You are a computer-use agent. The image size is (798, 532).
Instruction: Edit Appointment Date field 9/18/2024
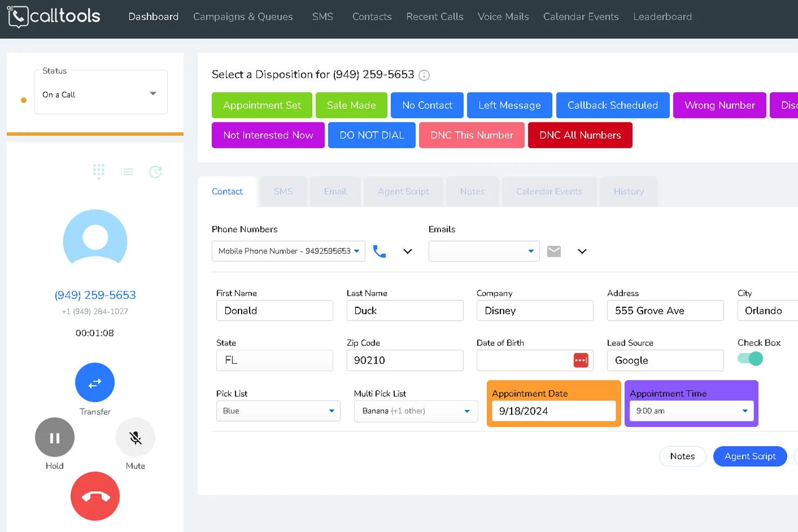(x=554, y=411)
